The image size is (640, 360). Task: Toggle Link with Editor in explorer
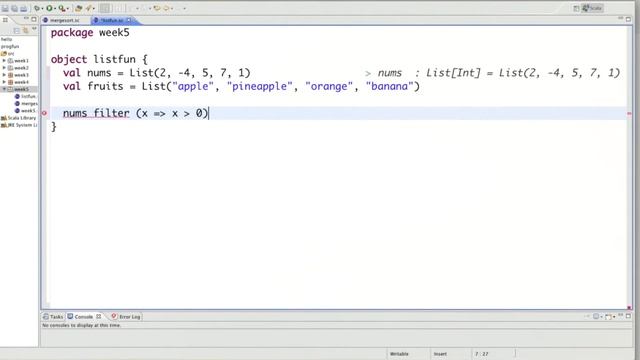[25, 30]
